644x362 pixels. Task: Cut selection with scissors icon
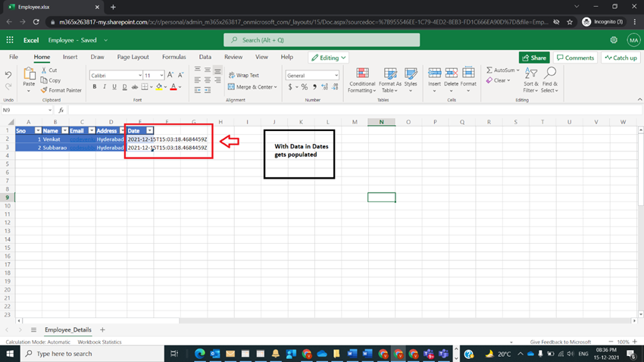click(44, 70)
